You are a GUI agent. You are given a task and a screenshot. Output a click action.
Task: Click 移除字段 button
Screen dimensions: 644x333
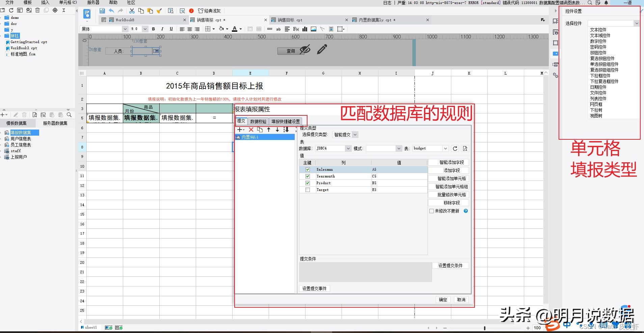pyautogui.click(x=448, y=203)
